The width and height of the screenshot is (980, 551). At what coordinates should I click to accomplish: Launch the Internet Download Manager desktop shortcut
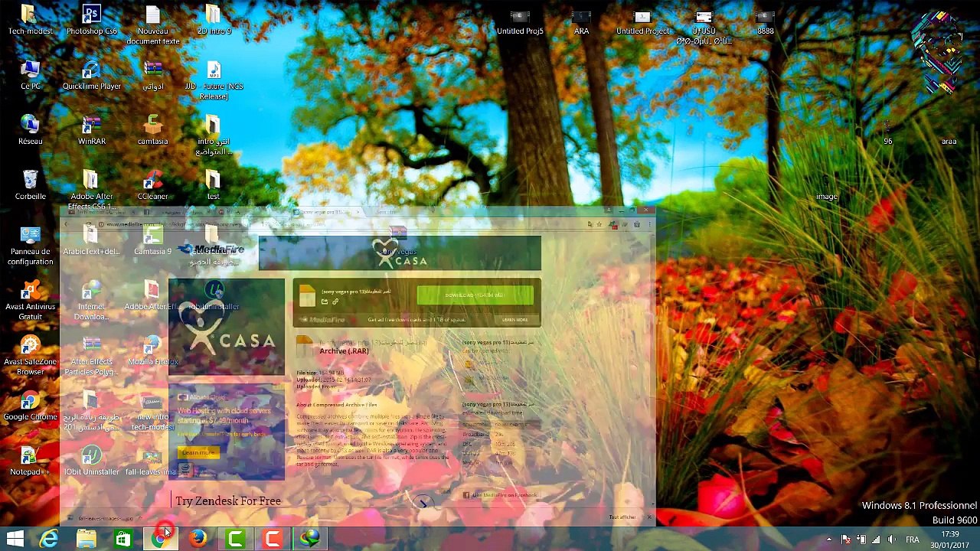(91, 301)
